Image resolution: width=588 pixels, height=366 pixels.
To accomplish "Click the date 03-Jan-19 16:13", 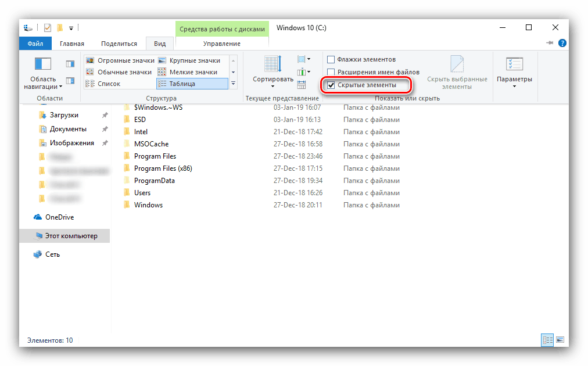I will coord(297,120).
